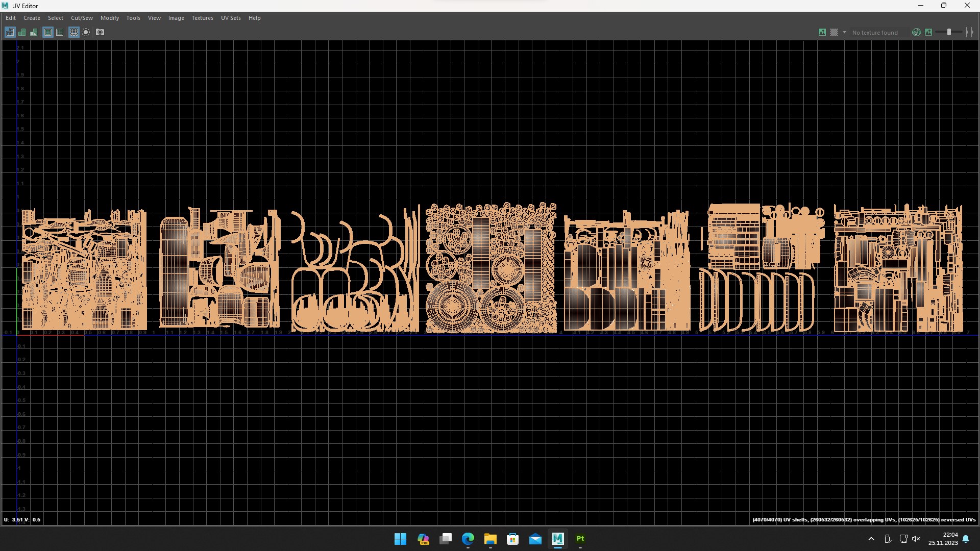980x551 pixels.
Task: Open the texture selection dropdown arrow
Action: [844, 32]
